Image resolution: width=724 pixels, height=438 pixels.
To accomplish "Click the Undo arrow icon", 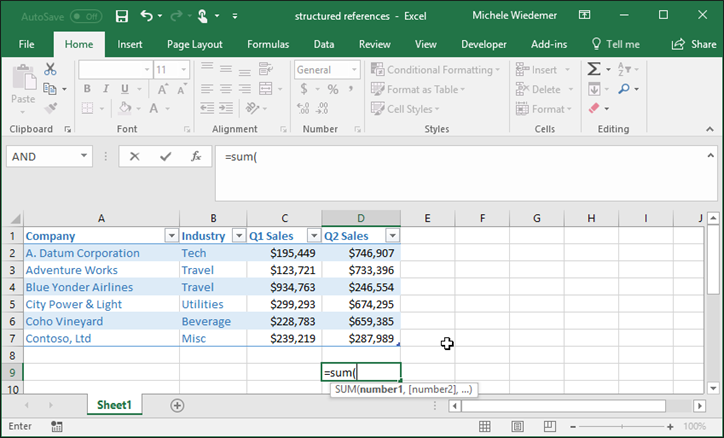I will coord(146,16).
